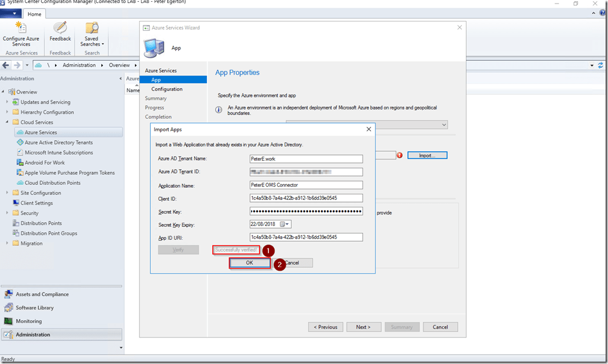
Task: Click the Client Settings node
Action: pyautogui.click(x=37, y=203)
